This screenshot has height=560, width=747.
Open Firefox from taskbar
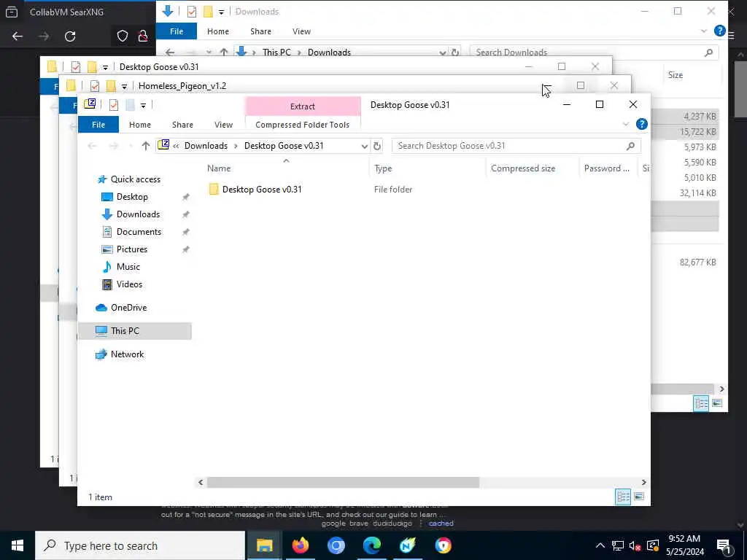[300, 545]
